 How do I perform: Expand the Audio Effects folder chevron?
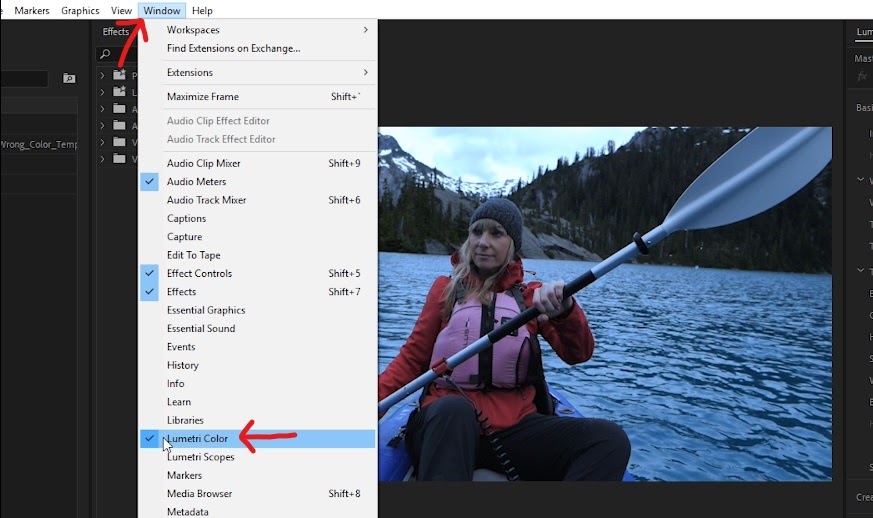(102, 109)
